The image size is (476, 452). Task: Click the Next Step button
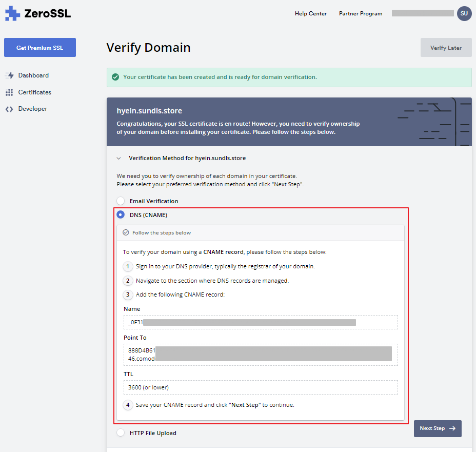tap(438, 428)
